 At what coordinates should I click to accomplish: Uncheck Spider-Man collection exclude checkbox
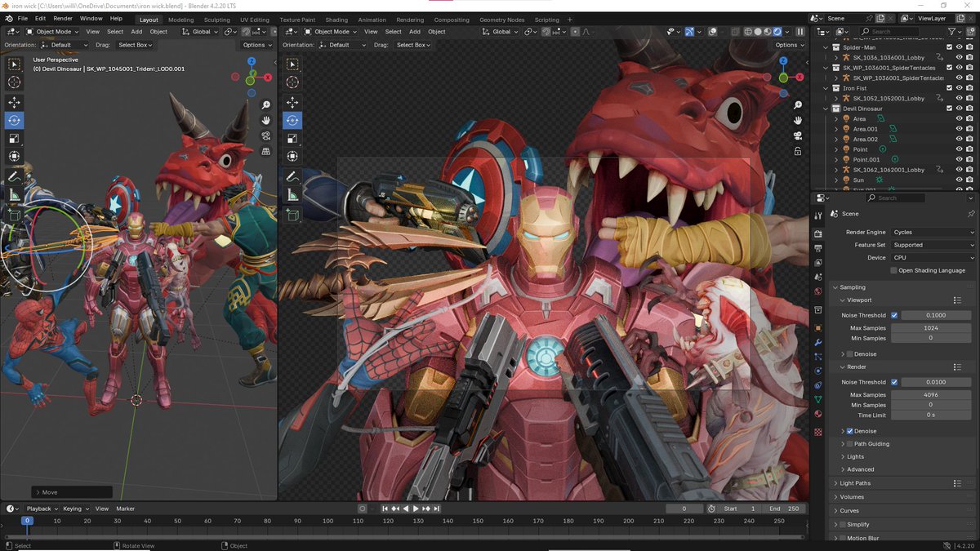click(x=949, y=47)
